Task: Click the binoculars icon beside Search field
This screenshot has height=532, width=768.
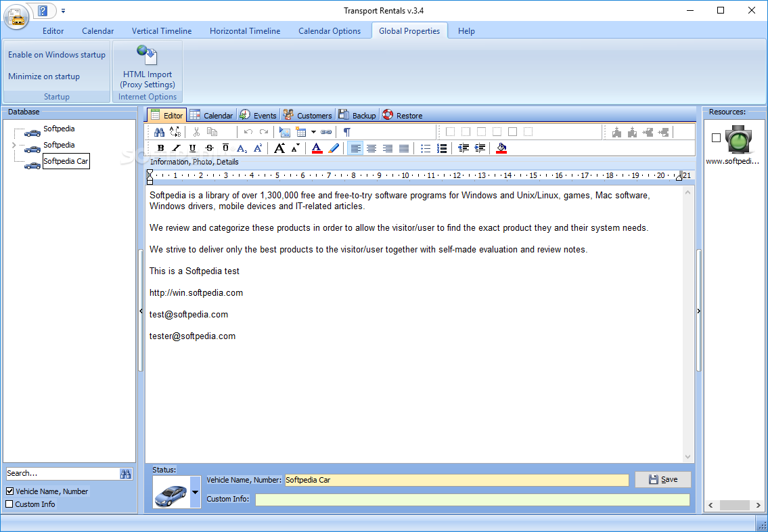Action: 126,474
